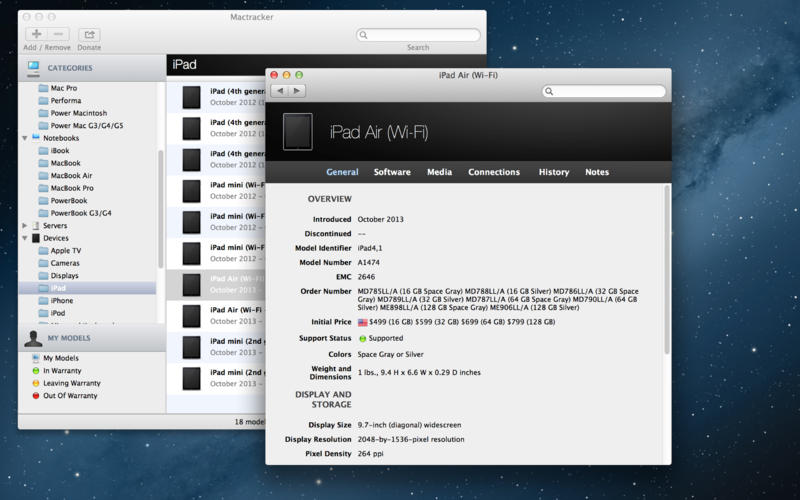Image resolution: width=800 pixels, height=500 pixels.
Task: Open the Software tab
Action: pyautogui.click(x=392, y=172)
